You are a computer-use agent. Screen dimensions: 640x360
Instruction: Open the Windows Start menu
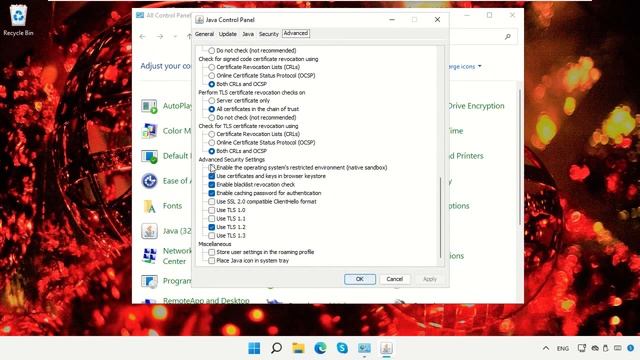254,348
